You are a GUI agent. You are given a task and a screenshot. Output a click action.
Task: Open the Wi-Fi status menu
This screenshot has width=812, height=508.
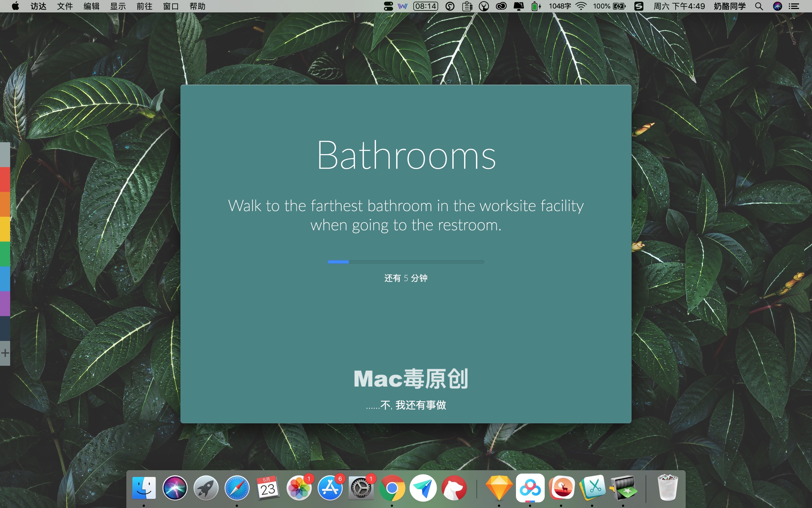click(581, 6)
